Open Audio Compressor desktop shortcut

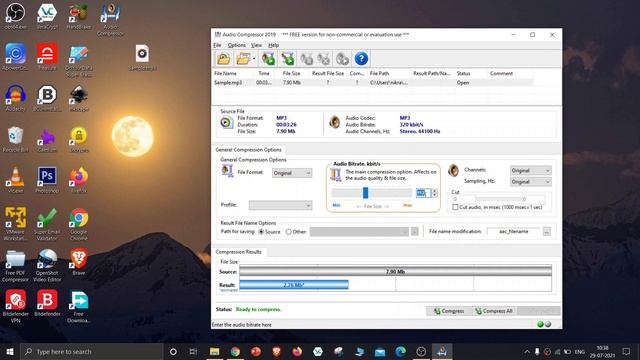coord(110,19)
